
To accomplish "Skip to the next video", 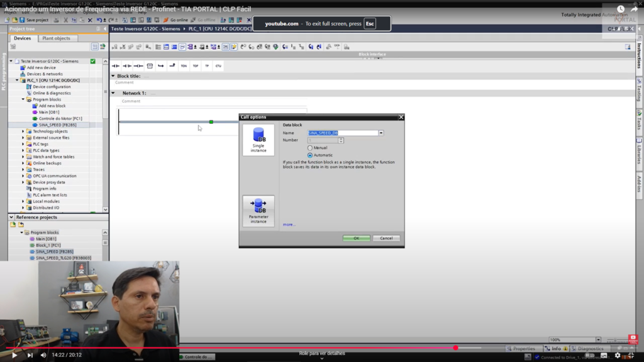I will pos(30,355).
